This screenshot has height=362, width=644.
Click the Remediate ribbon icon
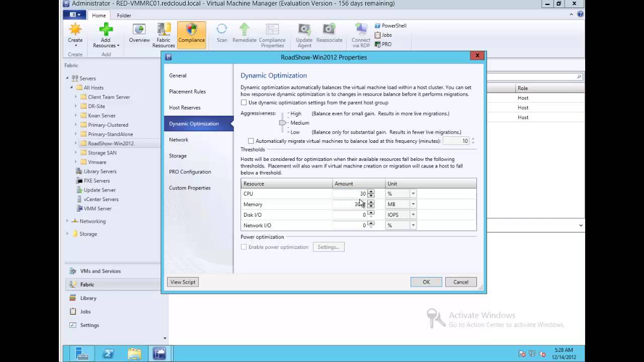245,30
